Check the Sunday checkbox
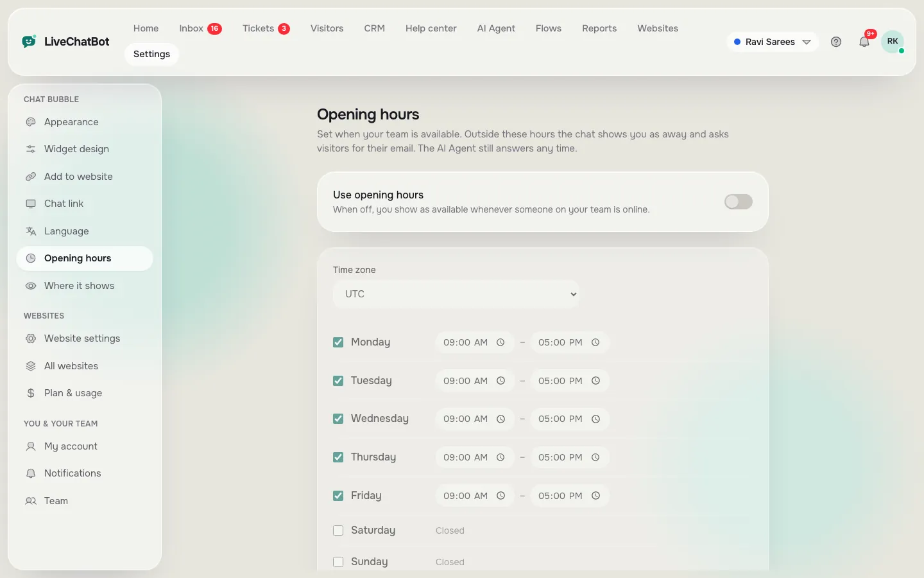 [338, 562]
